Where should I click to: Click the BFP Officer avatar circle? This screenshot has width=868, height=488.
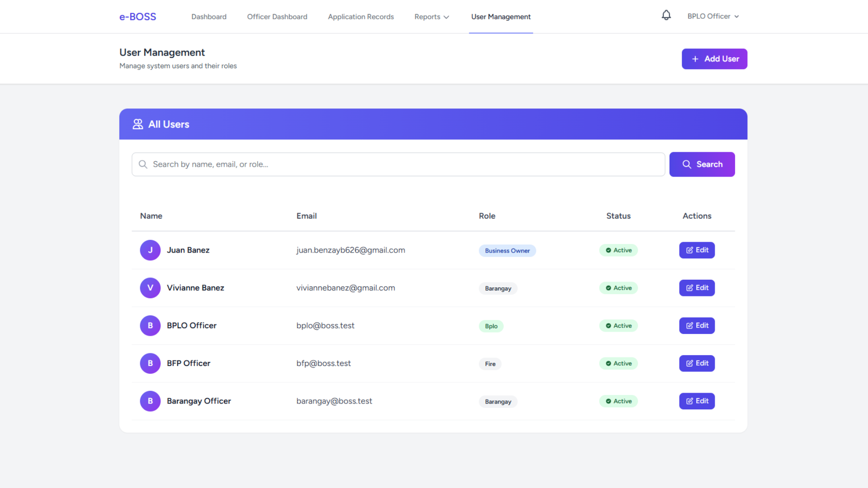(150, 363)
